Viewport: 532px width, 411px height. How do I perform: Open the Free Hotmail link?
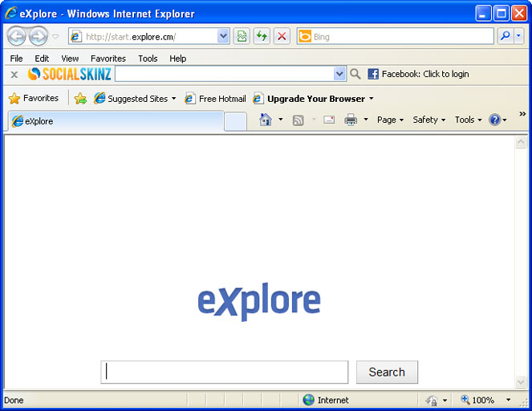pos(215,99)
